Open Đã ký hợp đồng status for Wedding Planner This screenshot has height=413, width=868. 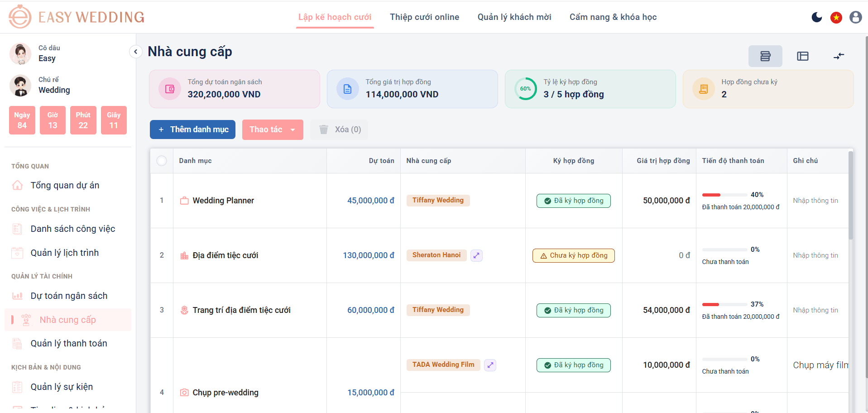click(x=573, y=201)
